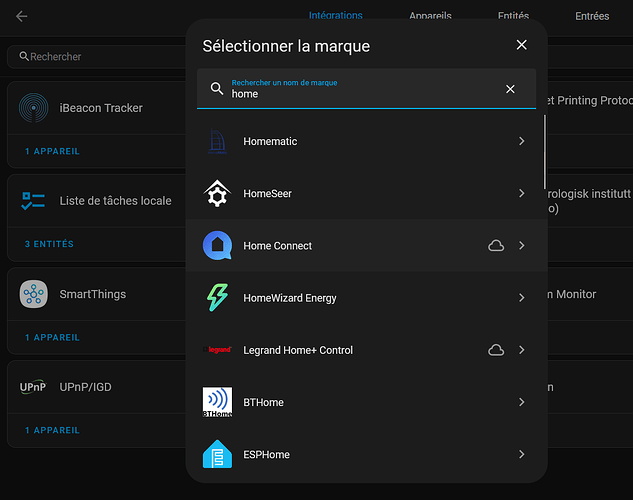Select the BTHome brand name
633x500 pixels.
point(263,402)
